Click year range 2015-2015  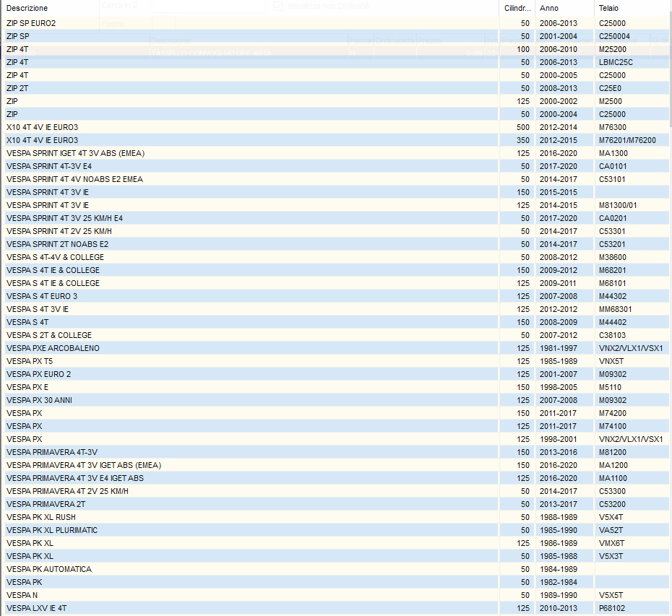pos(559,192)
